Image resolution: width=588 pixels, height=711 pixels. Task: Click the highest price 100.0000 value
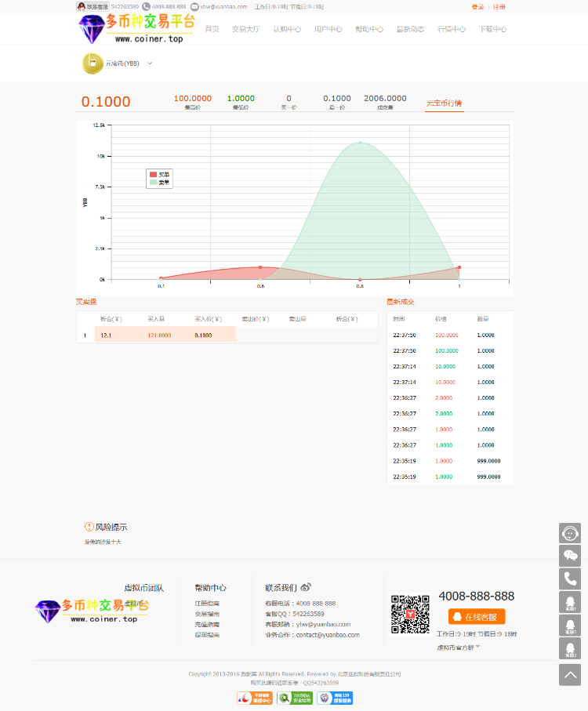[x=193, y=99]
